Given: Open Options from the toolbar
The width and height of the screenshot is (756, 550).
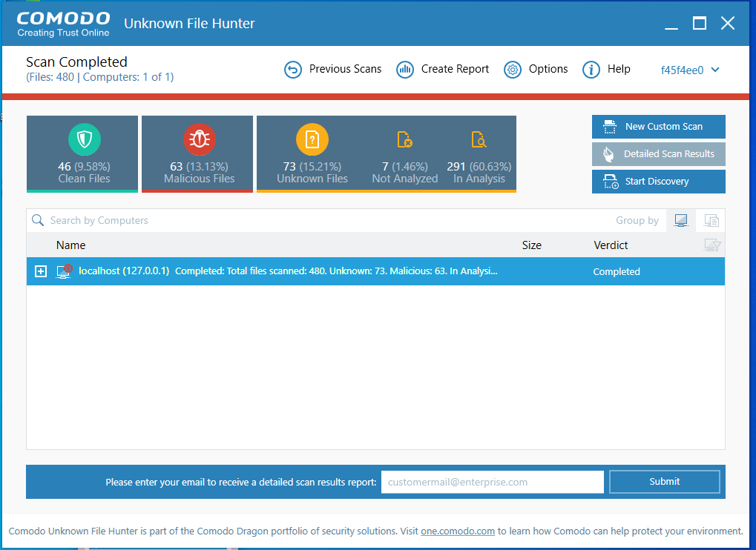Looking at the screenshot, I should click(x=548, y=69).
